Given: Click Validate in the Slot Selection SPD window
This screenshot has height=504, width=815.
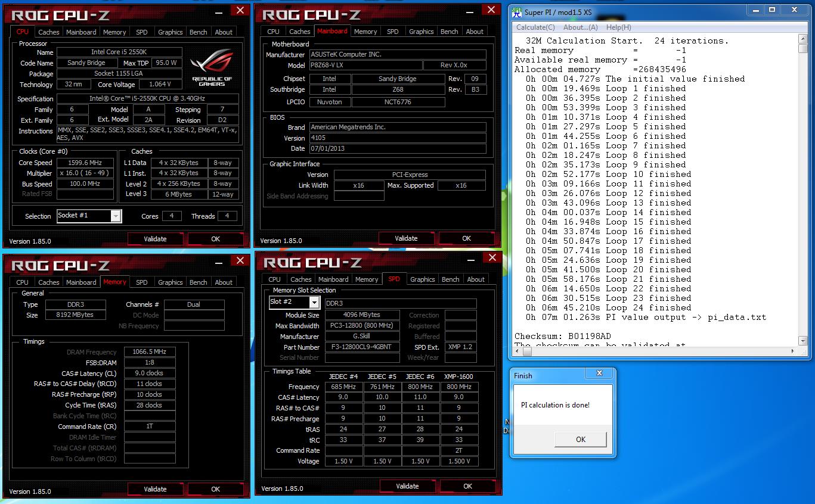Looking at the screenshot, I should tap(407, 486).
